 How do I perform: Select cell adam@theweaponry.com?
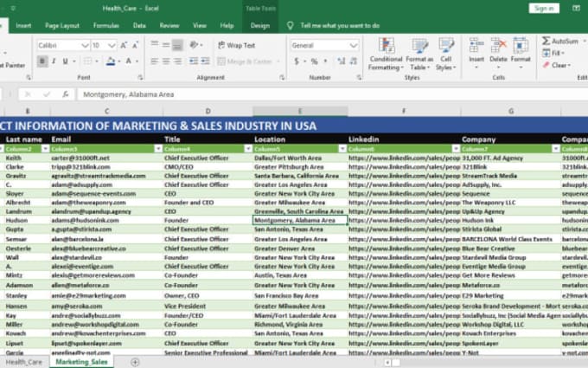click(x=106, y=203)
